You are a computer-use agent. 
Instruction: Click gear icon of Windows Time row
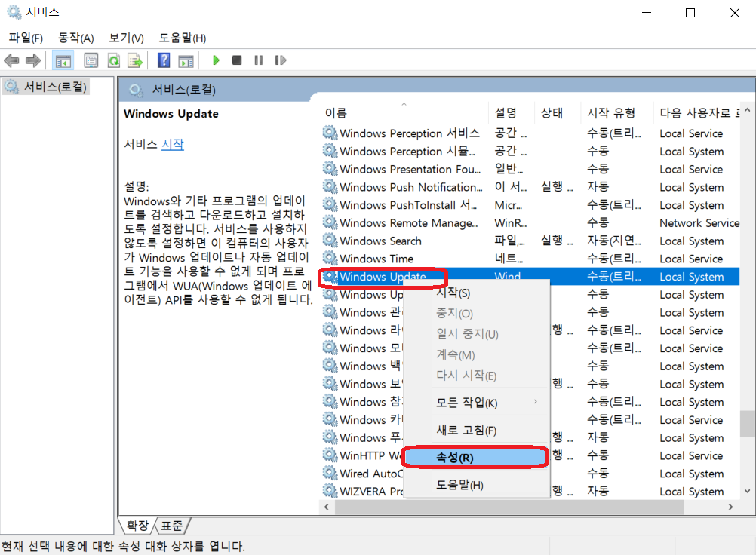(330, 258)
